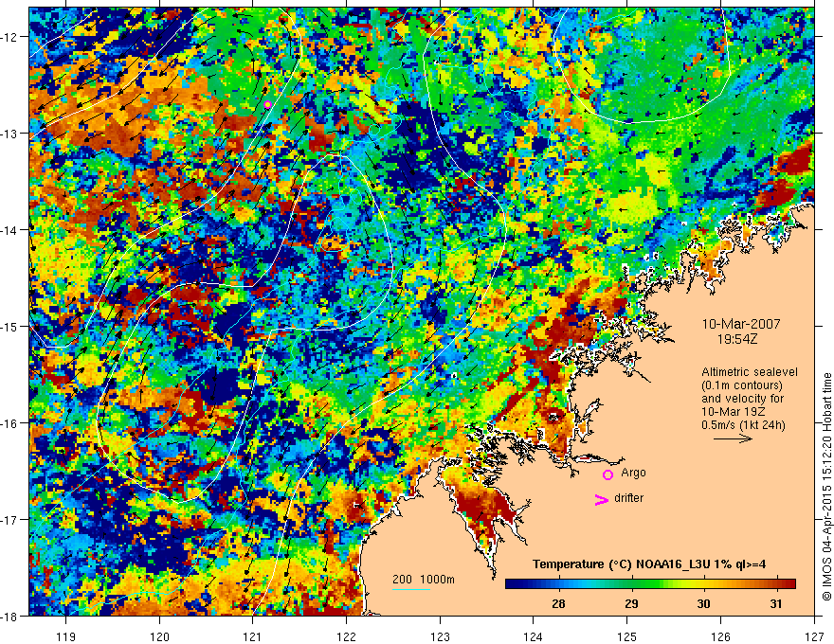This screenshot has width=834, height=644.
Task: Click the magenta drifter arrowhead legend symbol
Action: (x=601, y=499)
